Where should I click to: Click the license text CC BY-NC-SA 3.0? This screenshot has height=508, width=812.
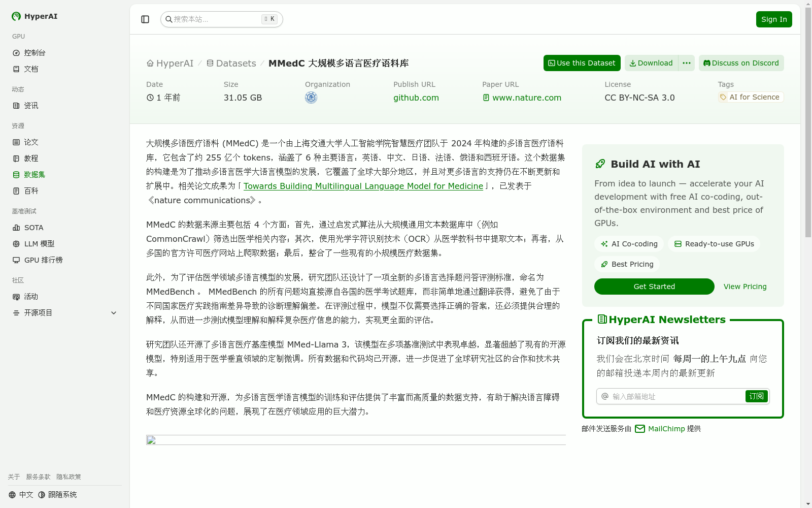coord(639,98)
